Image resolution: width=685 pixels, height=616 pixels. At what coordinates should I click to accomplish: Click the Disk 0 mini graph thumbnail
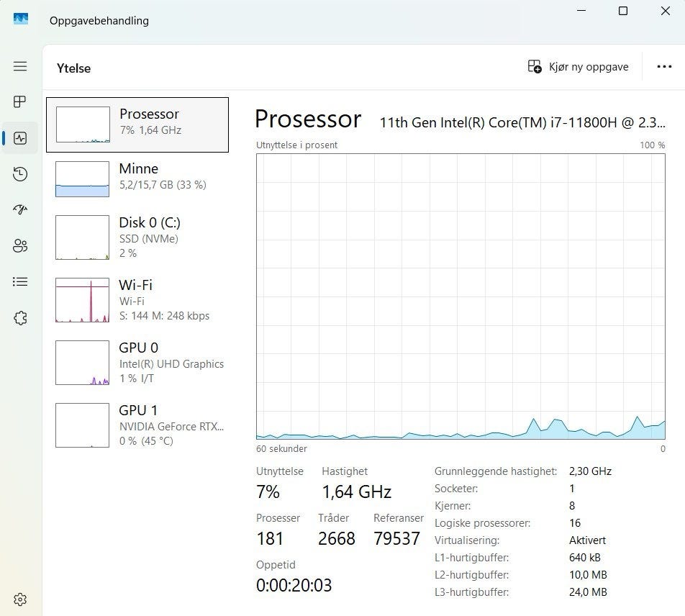click(82, 237)
